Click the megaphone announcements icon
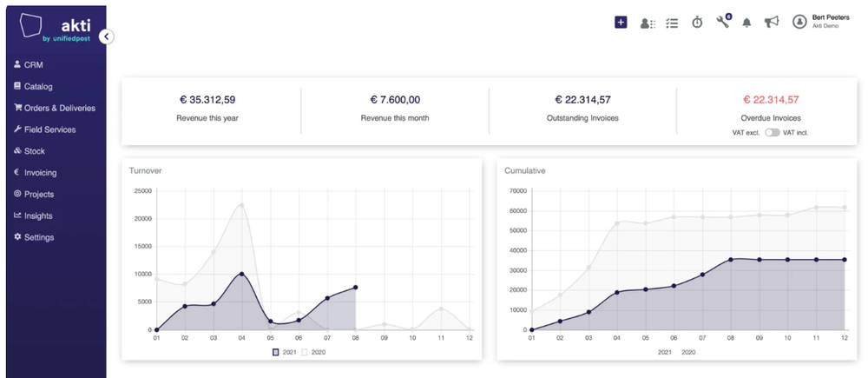 pyautogui.click(x=771, y=23)
